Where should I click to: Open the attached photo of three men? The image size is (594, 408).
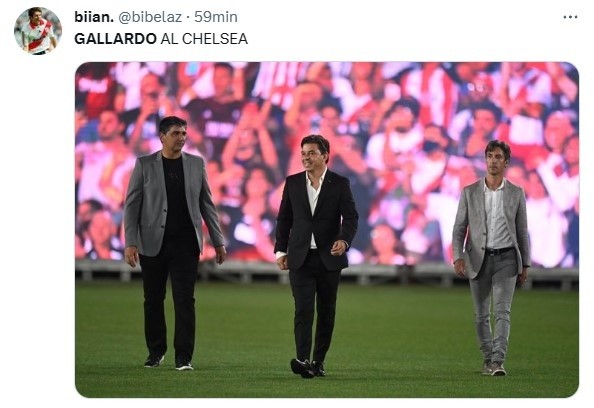click(x=327, y=230)
